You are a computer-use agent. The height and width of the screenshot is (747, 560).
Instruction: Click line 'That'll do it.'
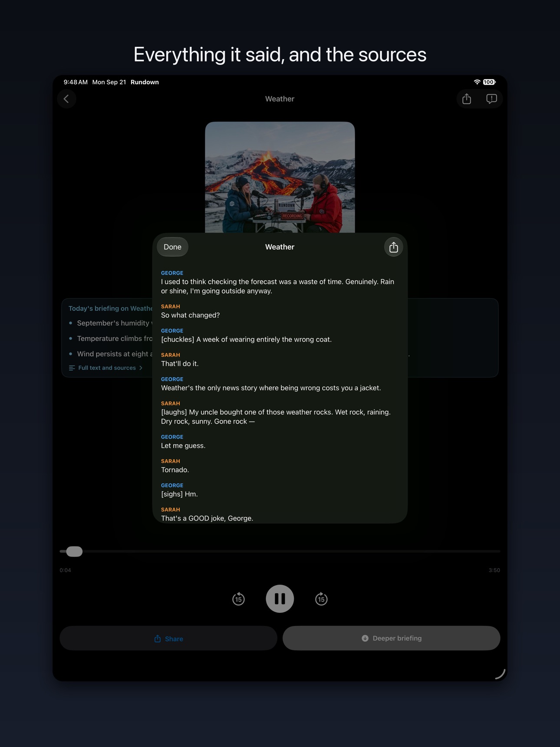click(180, 364)
